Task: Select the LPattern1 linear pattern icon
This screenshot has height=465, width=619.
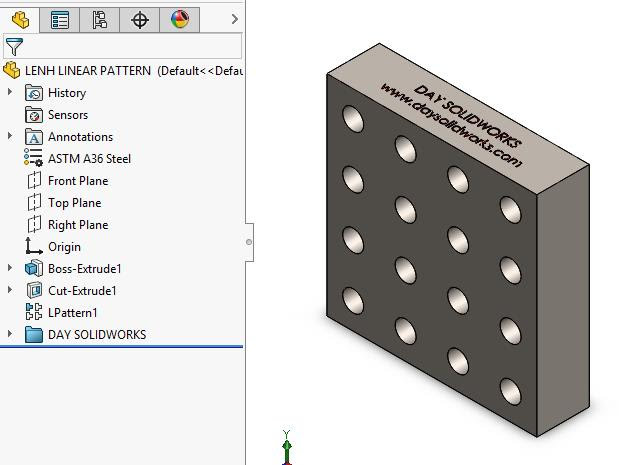Action: click(34, 311)
